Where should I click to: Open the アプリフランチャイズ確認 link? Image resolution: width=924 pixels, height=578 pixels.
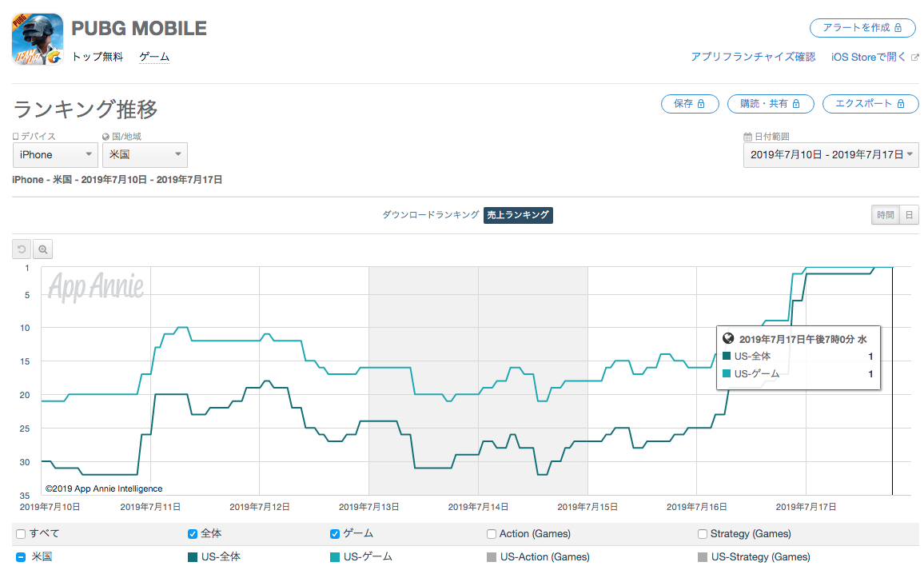[753, 57]
